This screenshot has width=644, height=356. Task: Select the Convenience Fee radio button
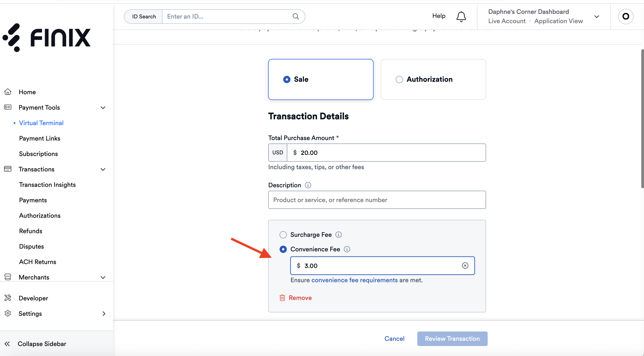[x=283, y=249]
